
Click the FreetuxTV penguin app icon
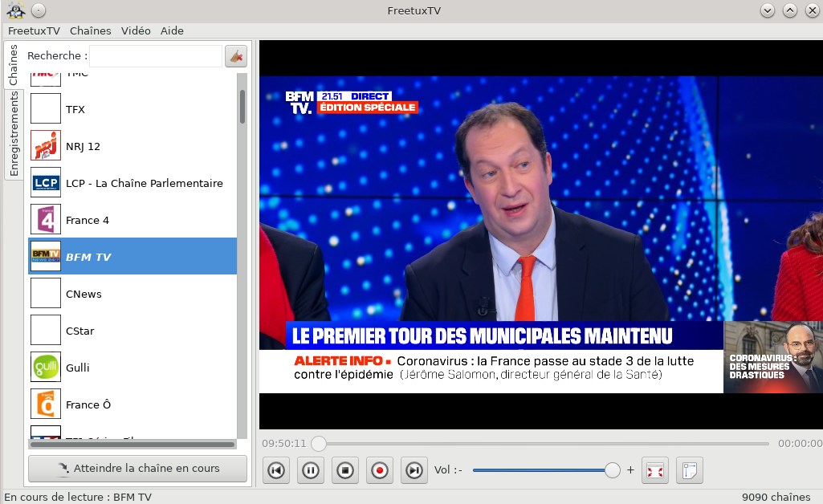click(x=16, y=10)
